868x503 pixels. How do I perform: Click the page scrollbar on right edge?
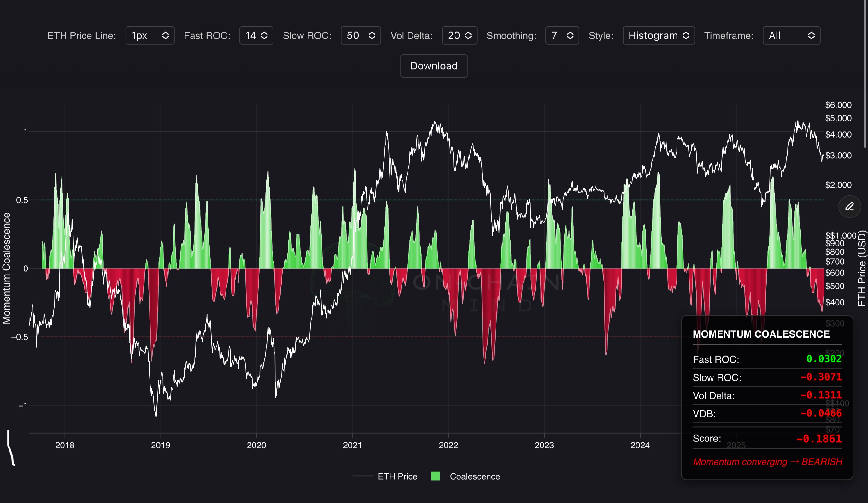865,74
